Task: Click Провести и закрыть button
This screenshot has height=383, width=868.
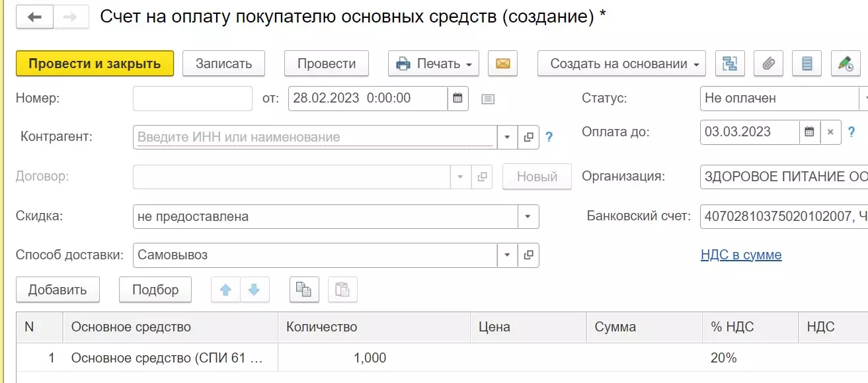Action: tap(95, 64)
